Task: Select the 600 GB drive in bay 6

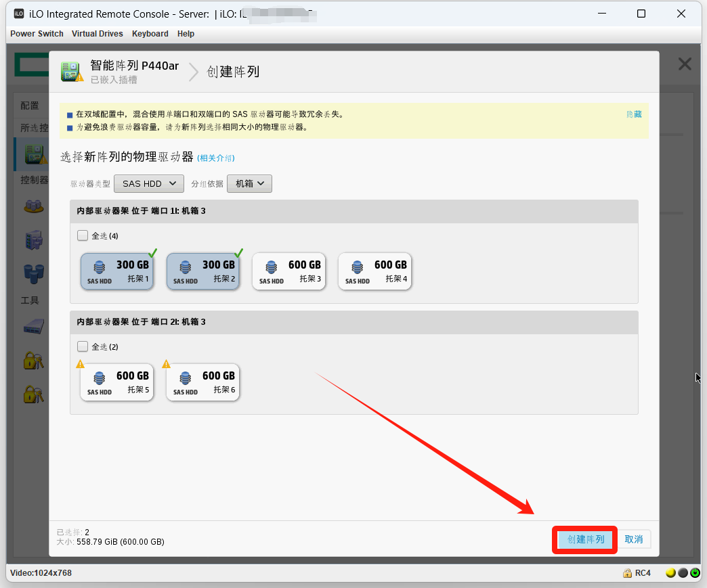Action: point(203,382)
